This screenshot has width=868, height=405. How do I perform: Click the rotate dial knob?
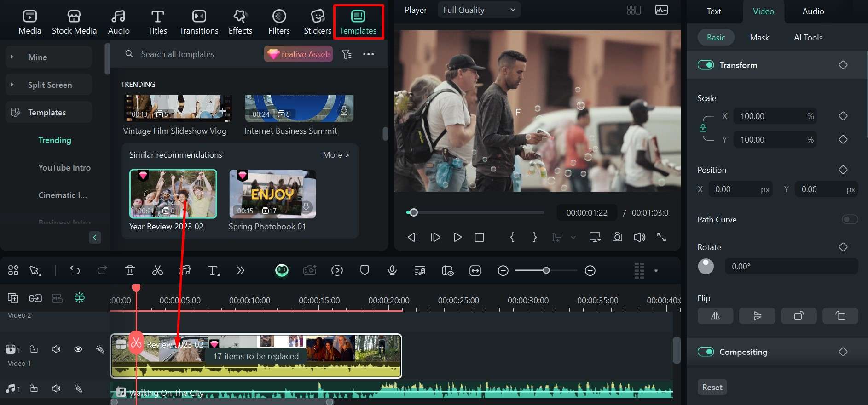click(706, 266)
